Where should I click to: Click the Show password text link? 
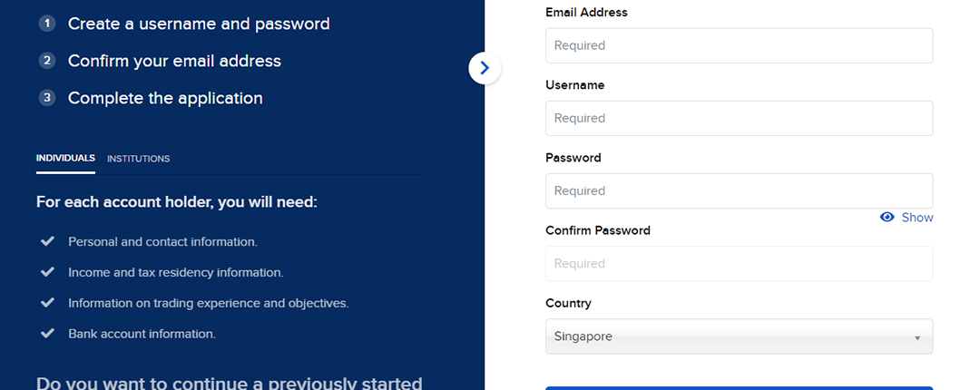click(x=917, y=218)
